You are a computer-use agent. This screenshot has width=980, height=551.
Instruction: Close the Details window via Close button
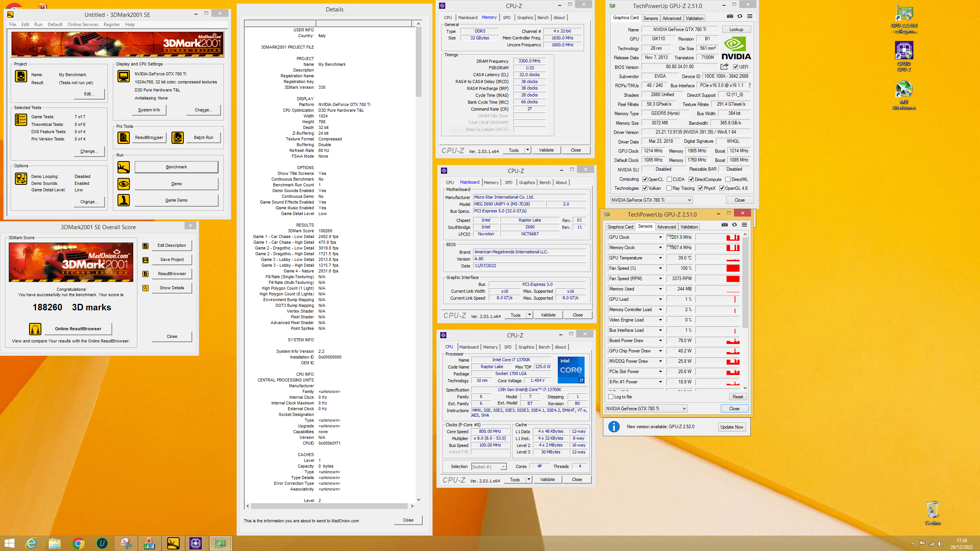[x=408, y=520]
